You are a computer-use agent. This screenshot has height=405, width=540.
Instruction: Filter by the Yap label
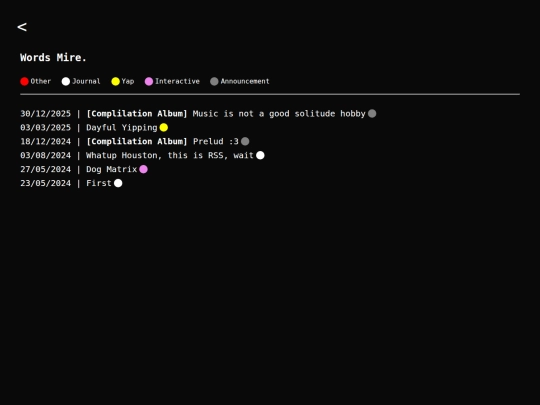click(x=128, y=81)
